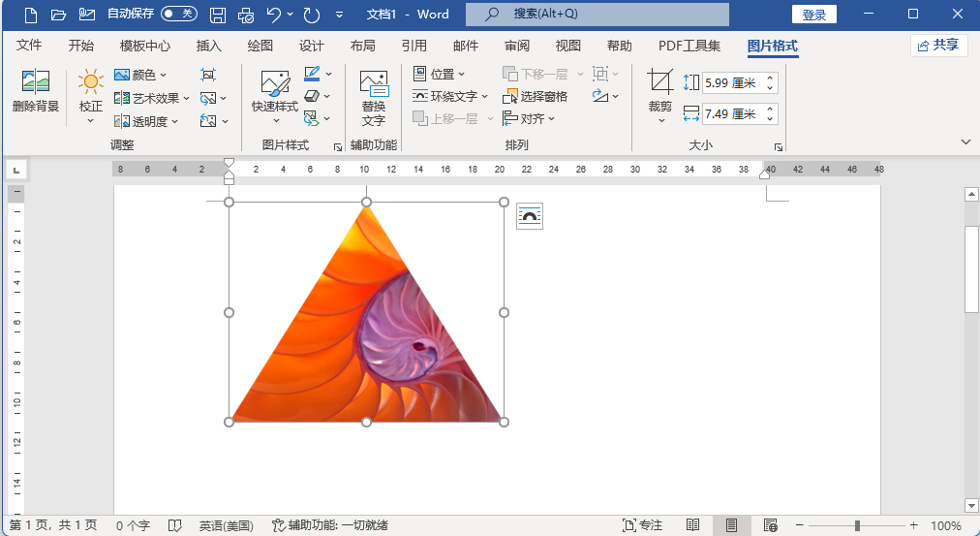Viewport: 980px width, 536px height.
Task: Click the open folder icon
Action: click(58, 15)
